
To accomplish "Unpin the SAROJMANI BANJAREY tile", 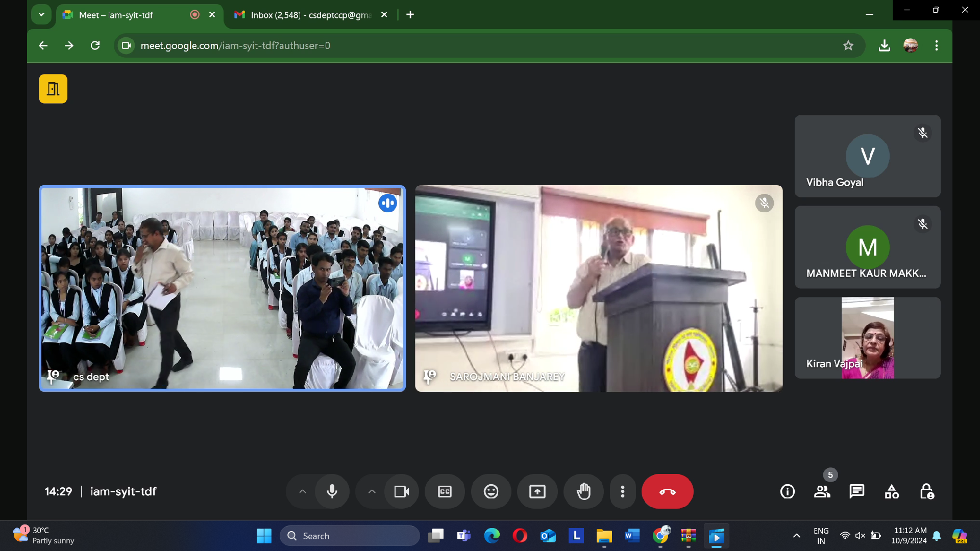I will pos(430,377).
